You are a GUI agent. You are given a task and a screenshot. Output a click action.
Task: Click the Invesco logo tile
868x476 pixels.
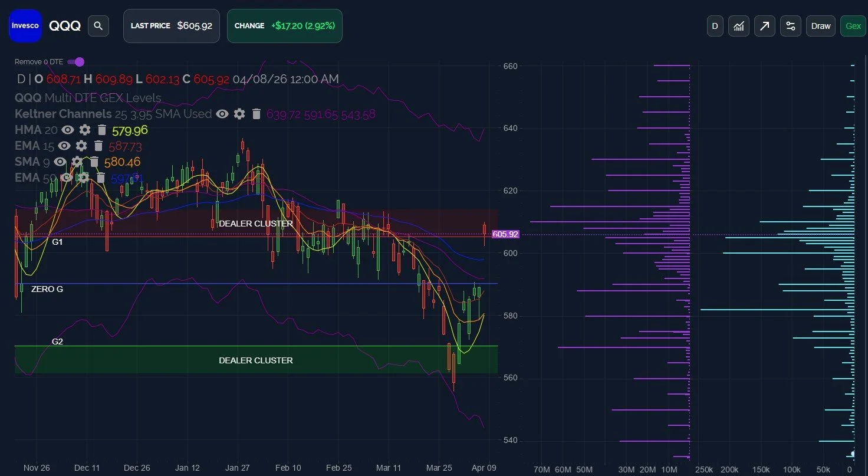click(x=25, y=26)
